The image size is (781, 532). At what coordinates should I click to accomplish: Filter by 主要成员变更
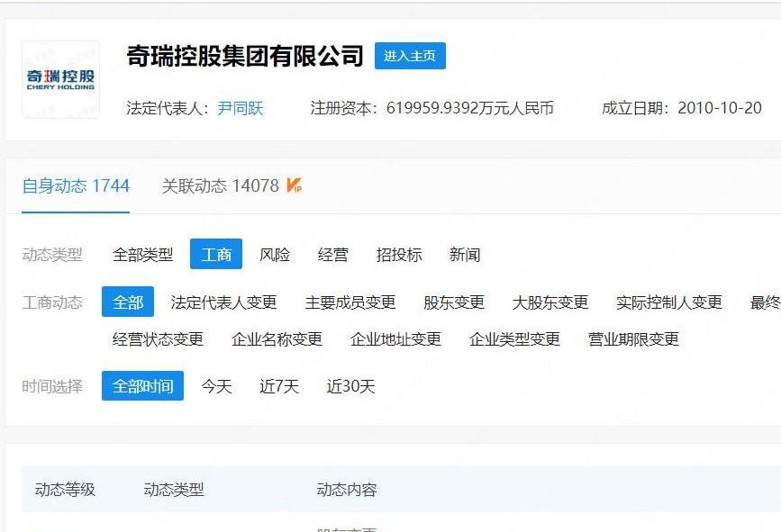[350, 302]
